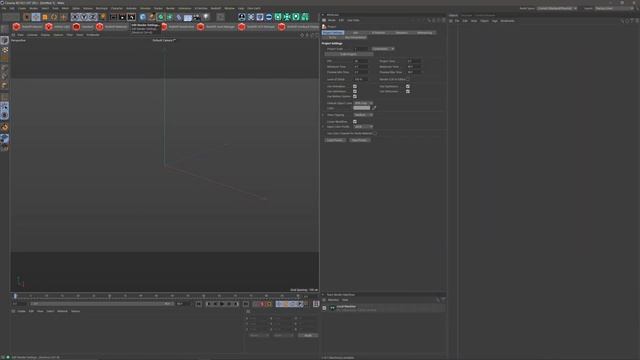Enable Render LOD in Editor checkbox

tap(408, 79)
